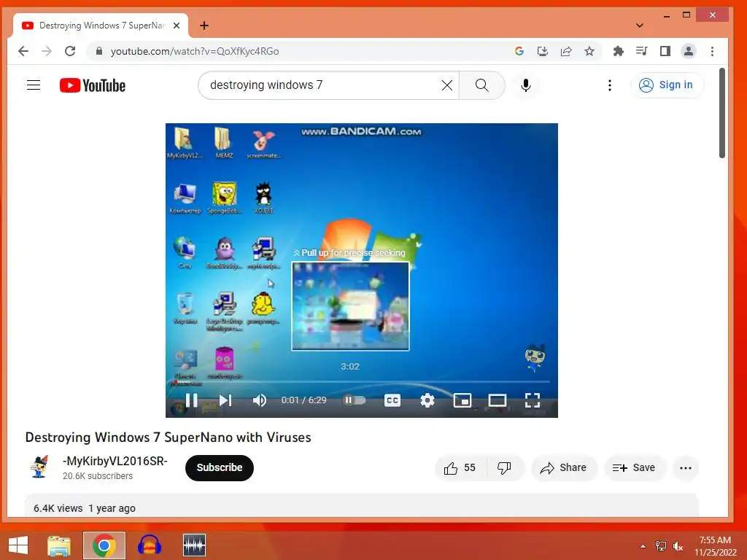Open -MyKirbyVL2016SR- channel name link
Screen dimensions: 747x560
coord(115,462)
